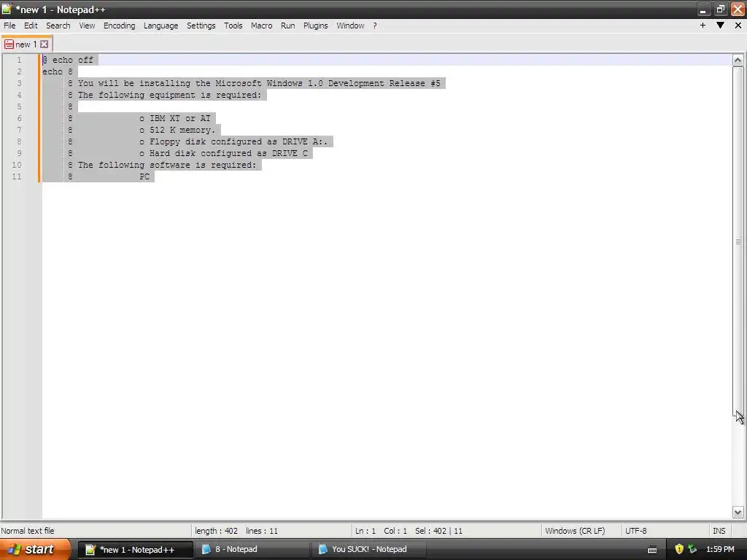Restore down the Notepad++ window
The height and width of the screenshot is (560, 747).
(x=720, y=9)
